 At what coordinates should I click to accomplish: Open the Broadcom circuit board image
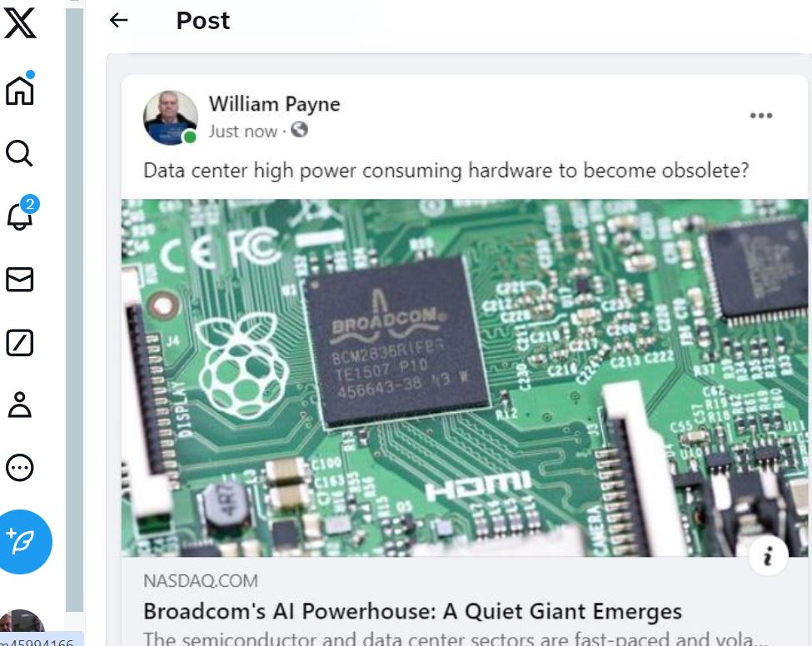pyautogui.click(x=464, y=378)
